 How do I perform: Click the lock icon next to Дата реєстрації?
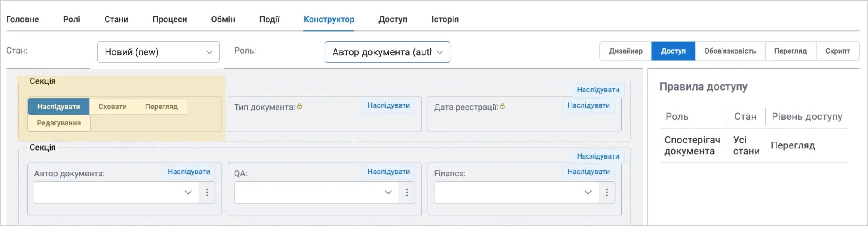click(x=502, y=106)
